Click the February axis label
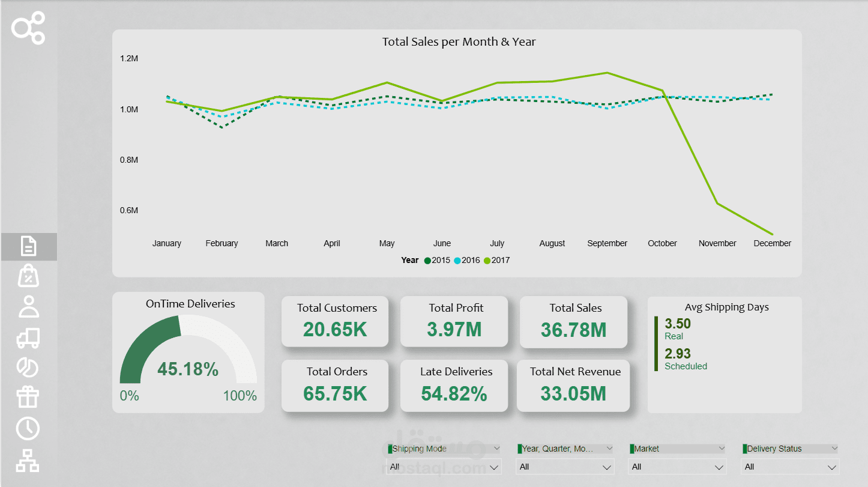Viewport: 868px width, 487px height. coord(222,243)
